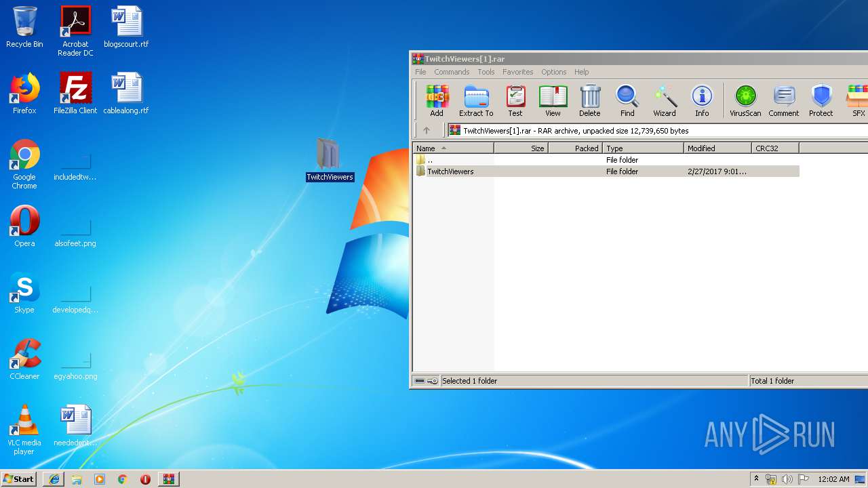
Task: Click the Action Center flag tray icon
Action: [803, 479]
